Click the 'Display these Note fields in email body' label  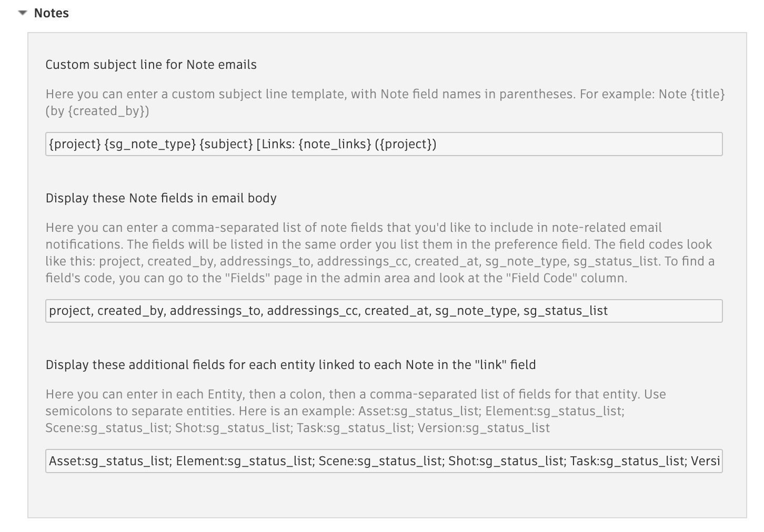pos(161,198)
